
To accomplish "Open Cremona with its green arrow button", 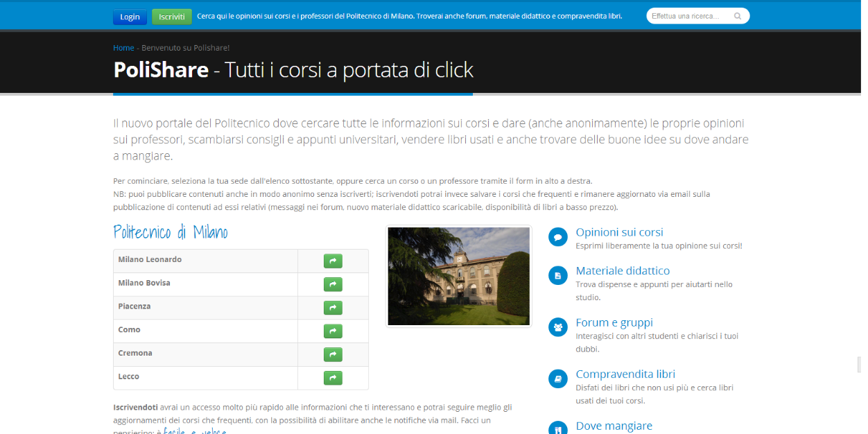I will coord(333,355).
